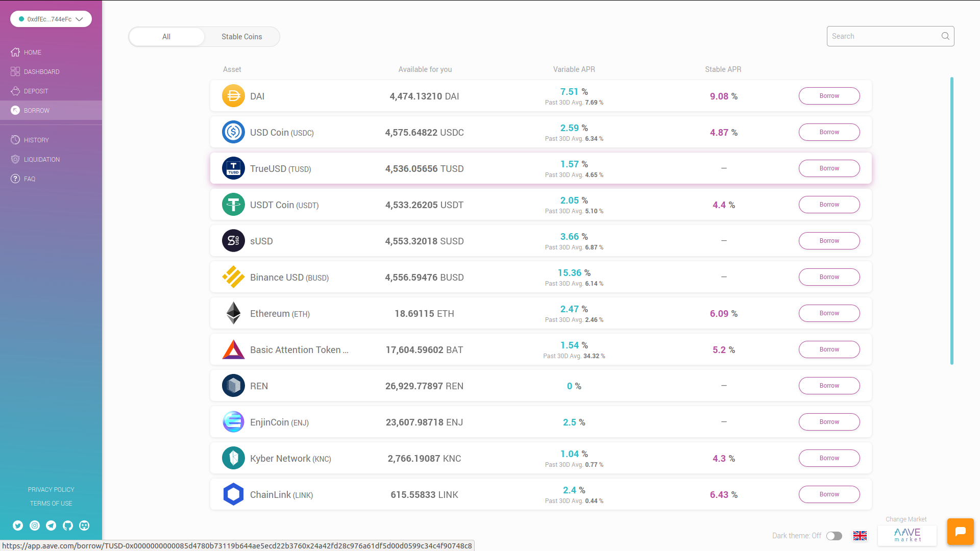The width and height of the screenshot is (980, 551).
Task: Open the second social icon in footer
Action: 35,525
